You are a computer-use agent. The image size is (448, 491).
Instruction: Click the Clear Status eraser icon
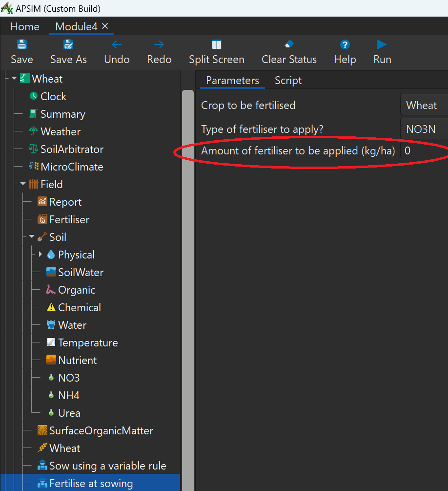pos(289,44)
